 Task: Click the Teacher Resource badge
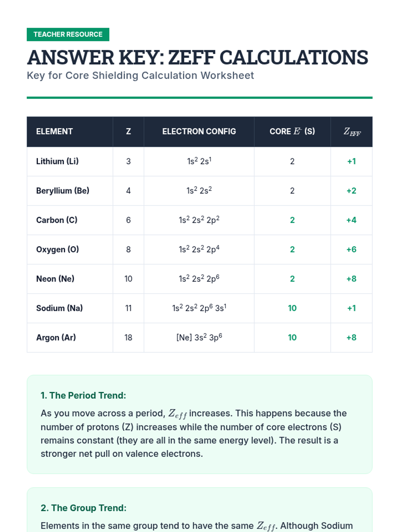(68, 35)
